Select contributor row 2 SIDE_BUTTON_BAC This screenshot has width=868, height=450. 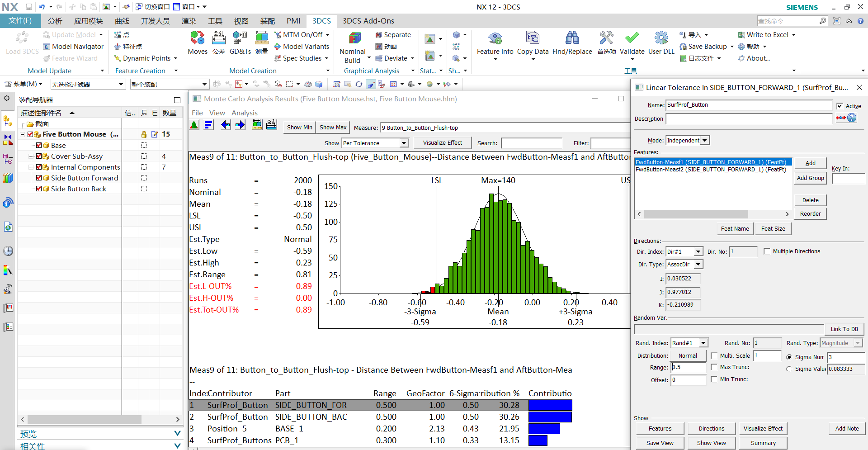[380, 417]
